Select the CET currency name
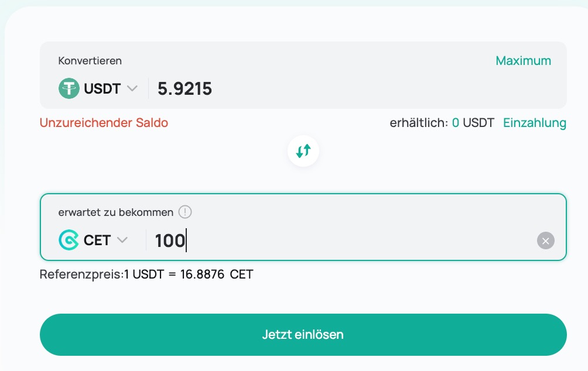This screenshot has width=588, height=371. pyautogui.click(x=97, y=241)
